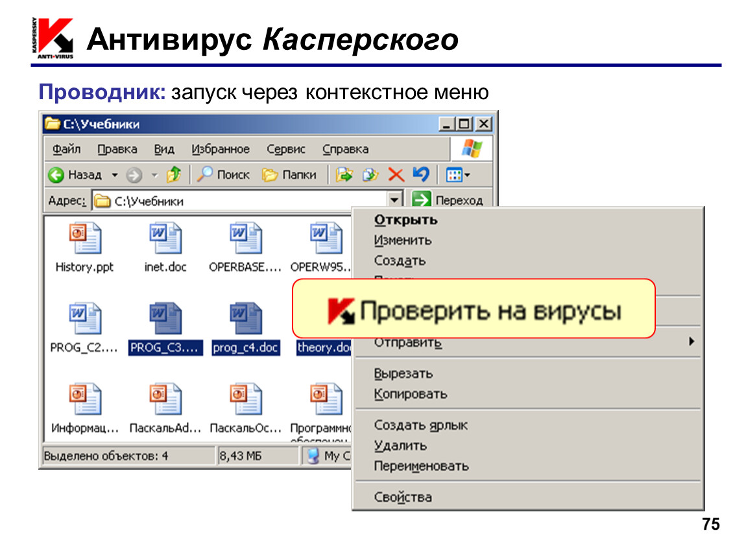Select the History.ppt file icon
Image resolution: width=746 pixels, height=560 pixels.
pyautogui.click(x=85, y=238)
